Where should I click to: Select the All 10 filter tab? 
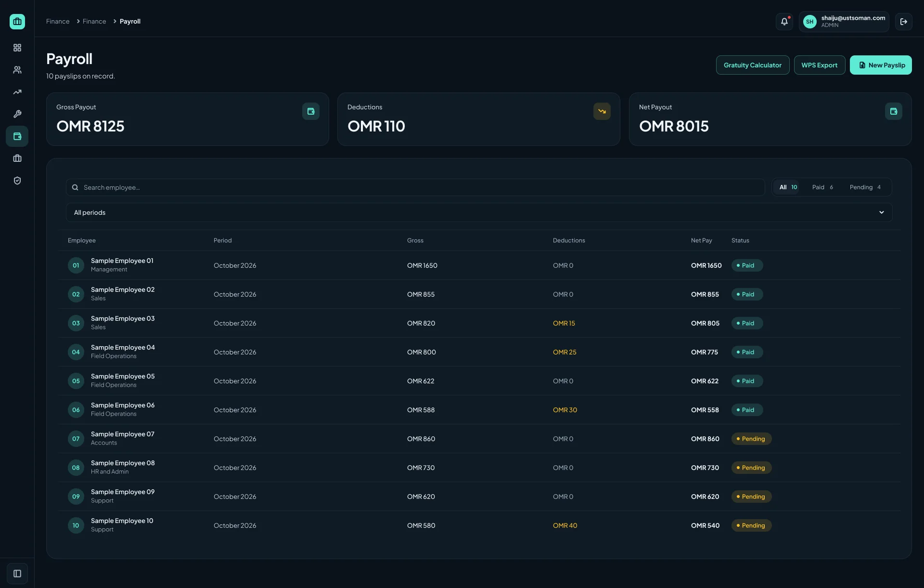(x=788, y=187)
